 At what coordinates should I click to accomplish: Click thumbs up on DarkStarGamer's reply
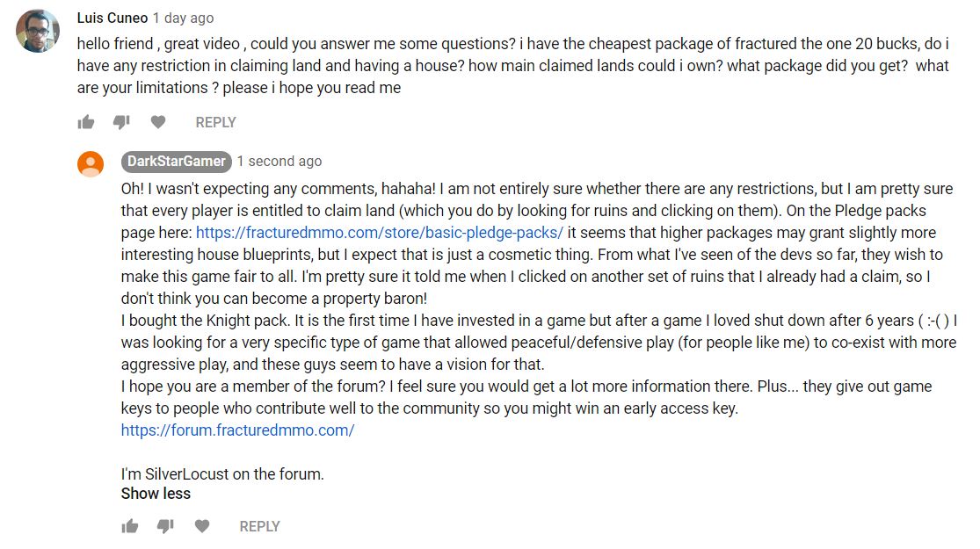tap(130, 526)
